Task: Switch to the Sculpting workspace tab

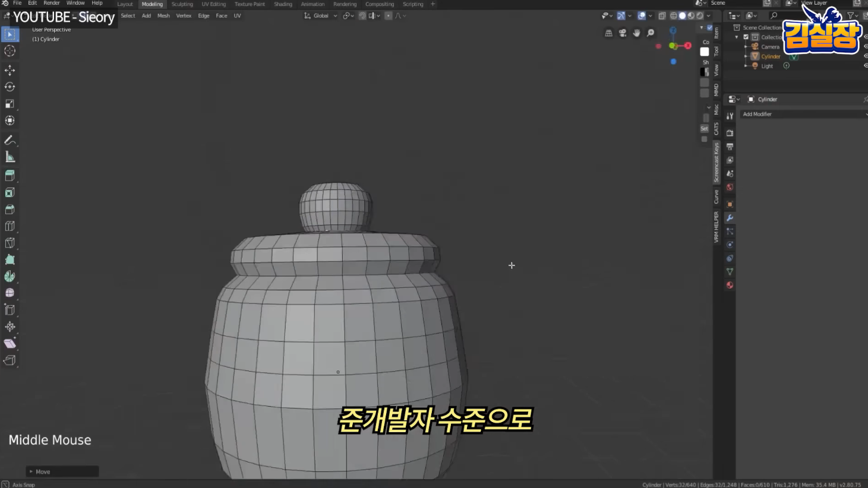Action: click(182, 4)
